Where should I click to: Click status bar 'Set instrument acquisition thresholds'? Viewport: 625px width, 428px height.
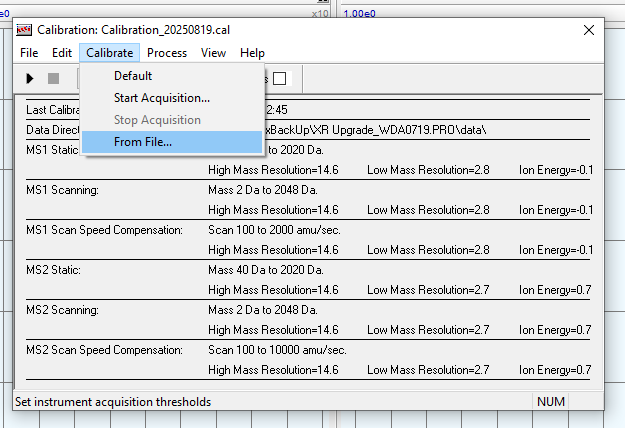(113, 402)
